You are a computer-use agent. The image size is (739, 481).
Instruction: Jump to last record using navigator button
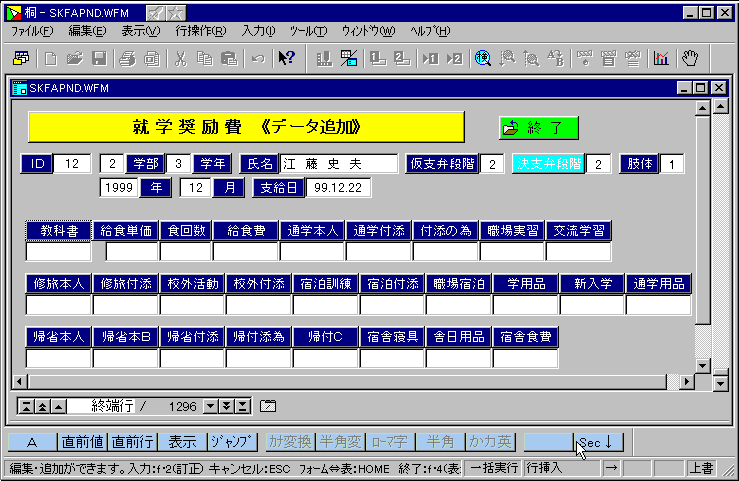click(242, 406)
